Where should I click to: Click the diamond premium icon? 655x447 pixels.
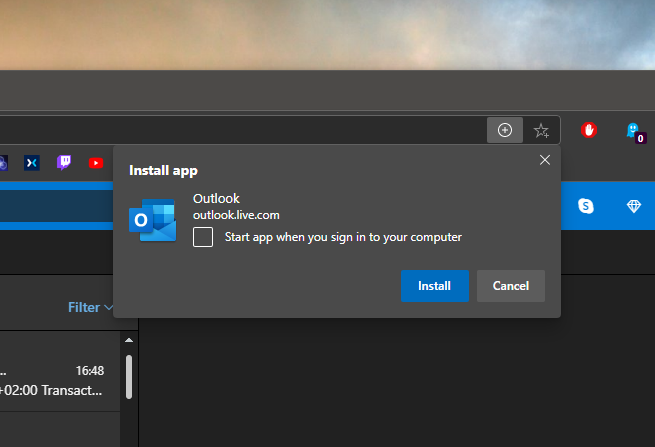coord(633,205)
